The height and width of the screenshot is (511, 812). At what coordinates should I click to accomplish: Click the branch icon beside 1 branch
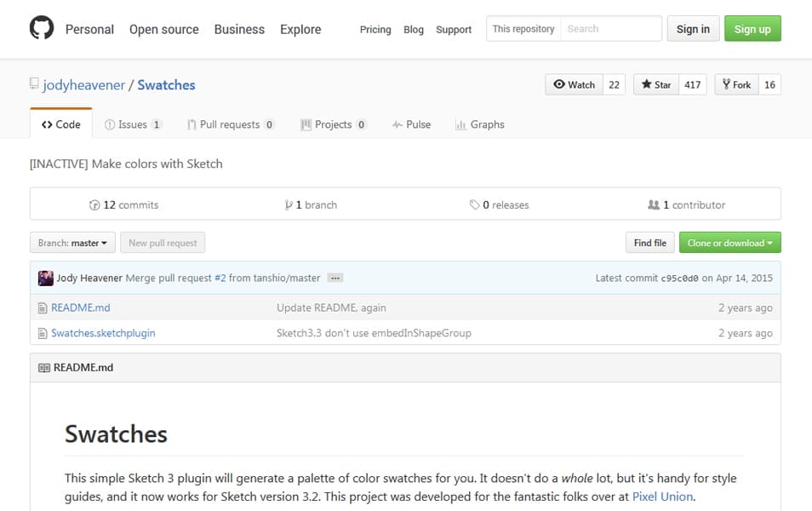289,205
